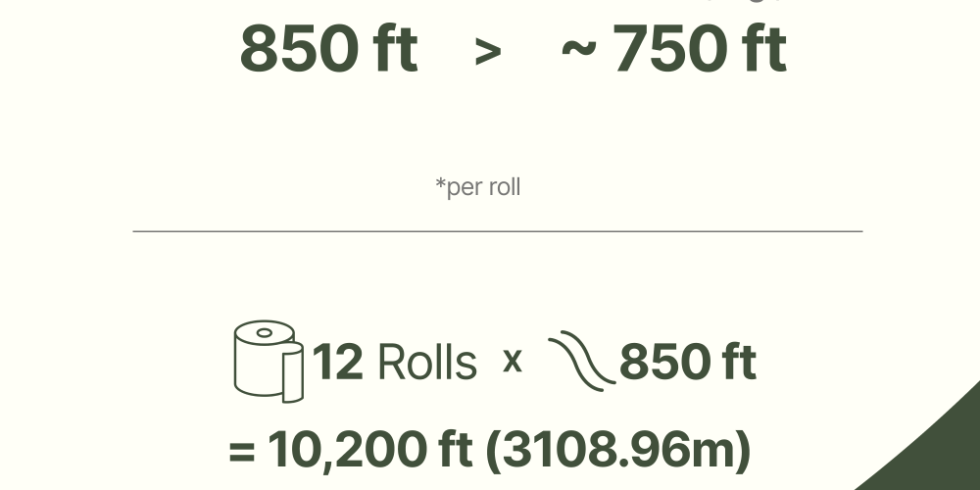Click the toilet paper roll icon
This screenshot has width=980, height=490.
point(269,362)
